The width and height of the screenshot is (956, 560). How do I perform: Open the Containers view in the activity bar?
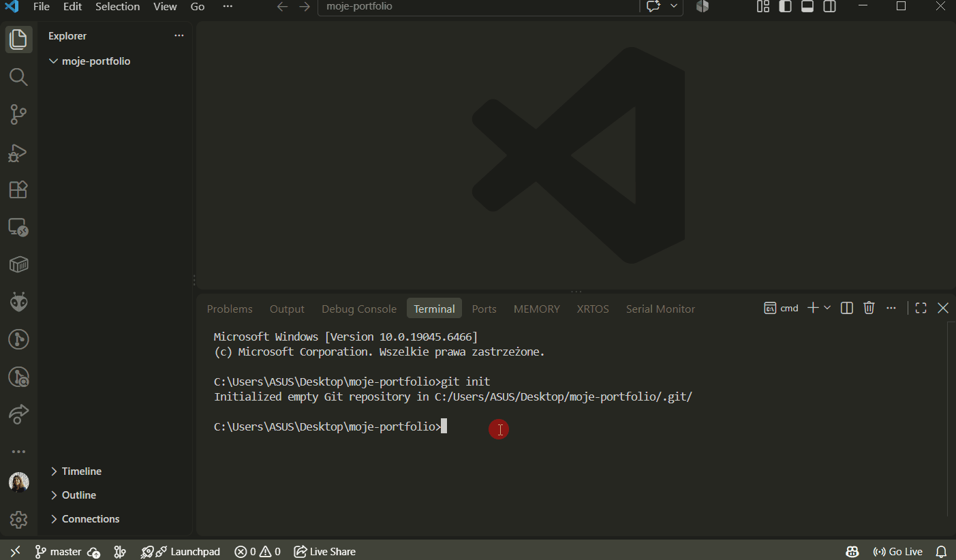(18, 264)
